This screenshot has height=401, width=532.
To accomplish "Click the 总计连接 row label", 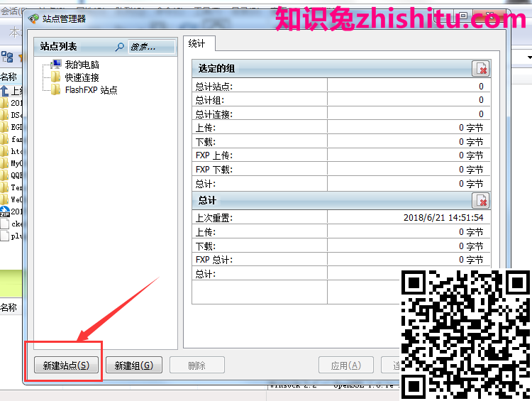I will coord(214,114).
